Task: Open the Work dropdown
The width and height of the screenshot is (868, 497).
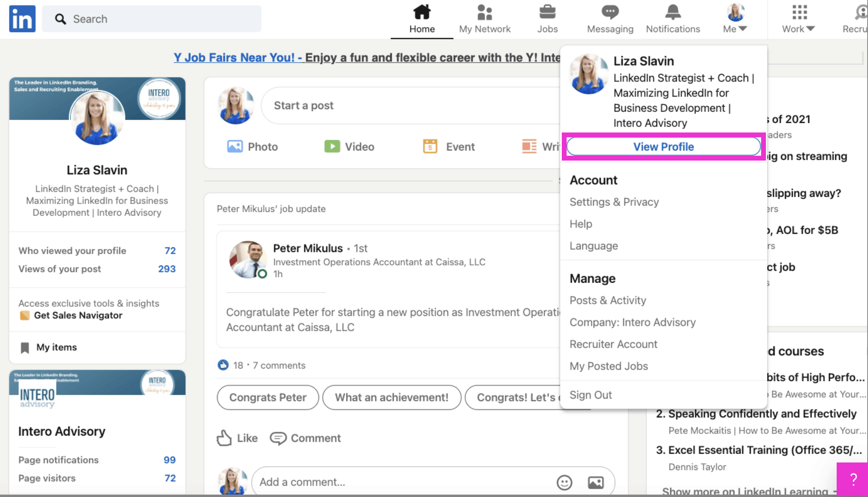Action: coord(798,18)
